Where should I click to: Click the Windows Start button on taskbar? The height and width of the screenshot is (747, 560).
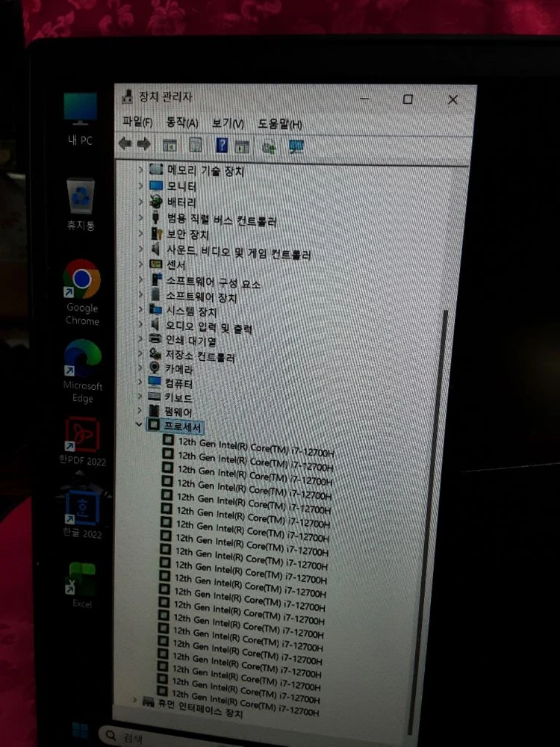[80, 731]
